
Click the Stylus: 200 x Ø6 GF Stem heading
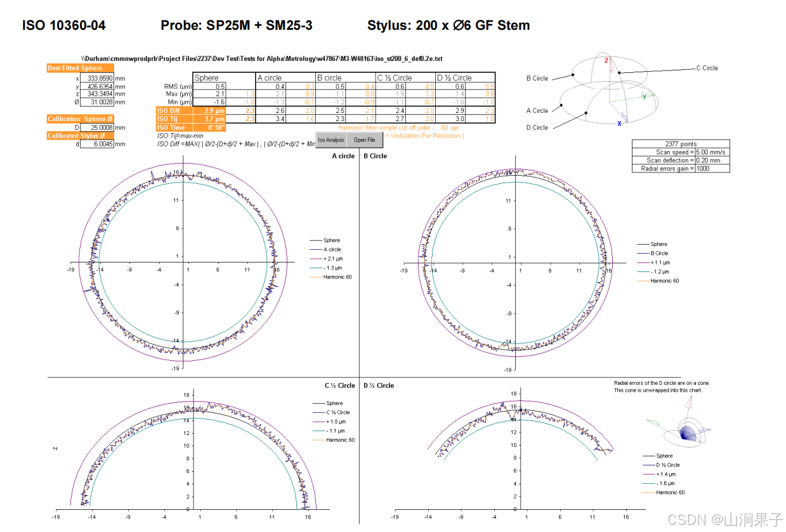(449, 25)
